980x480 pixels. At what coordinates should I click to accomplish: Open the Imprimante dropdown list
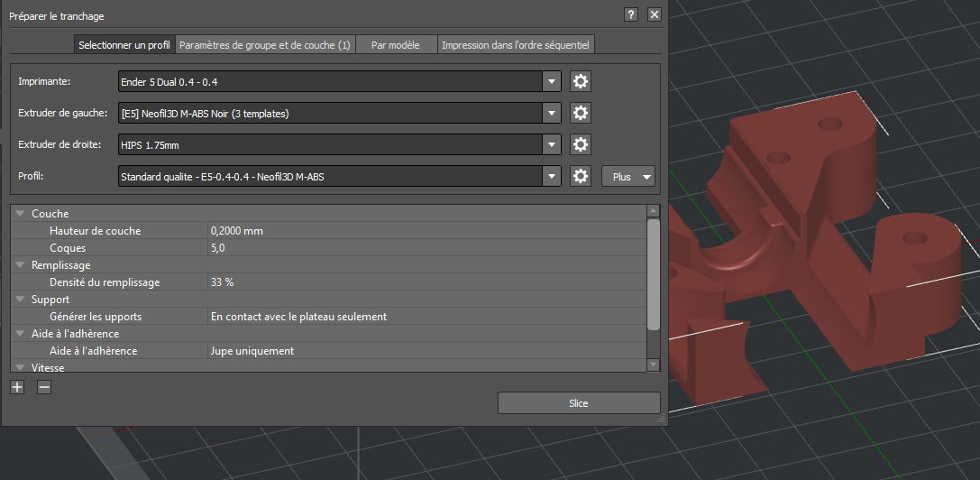click(x=551, y=81)
